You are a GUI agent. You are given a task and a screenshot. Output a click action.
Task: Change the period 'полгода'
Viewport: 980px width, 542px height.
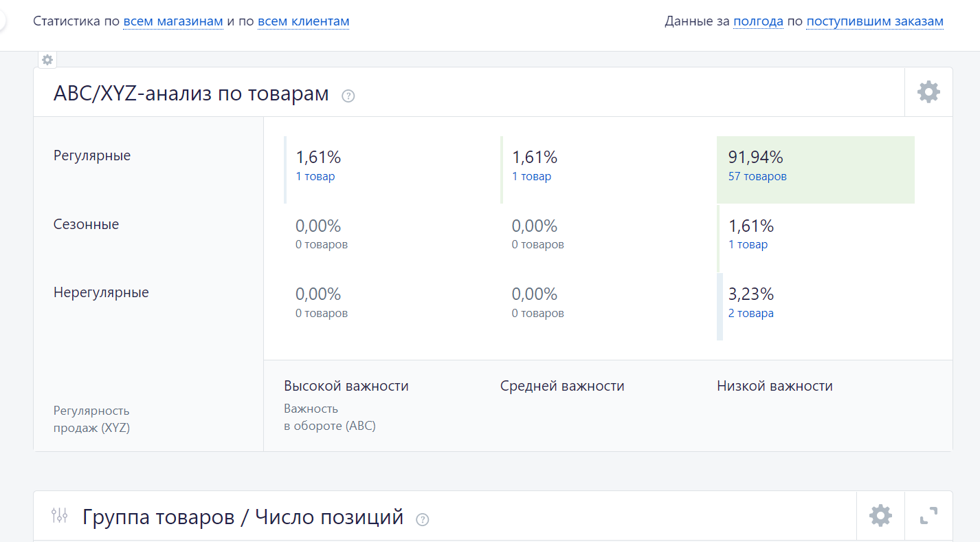tap(759, 21)
